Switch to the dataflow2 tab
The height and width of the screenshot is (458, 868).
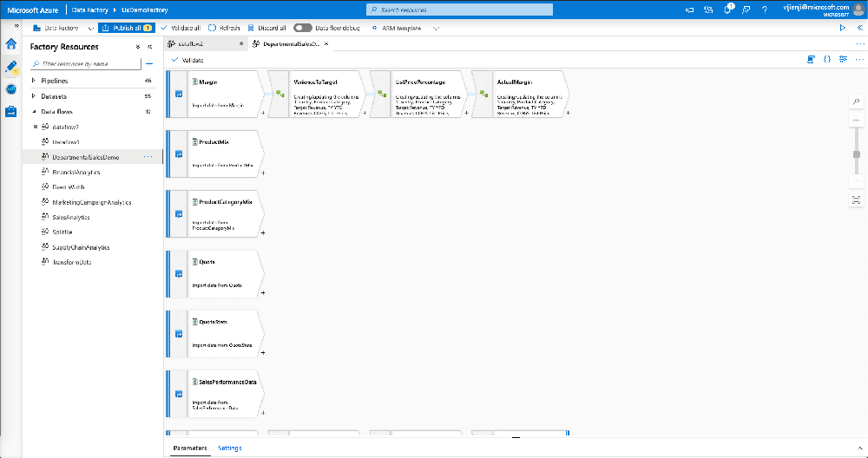(x=206, y=43)
